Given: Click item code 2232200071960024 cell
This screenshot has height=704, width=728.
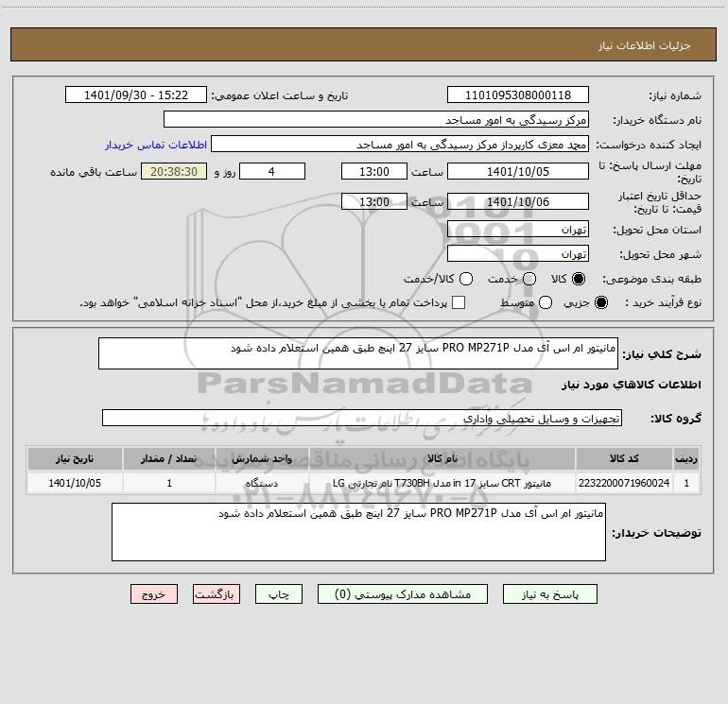Looking at the screenshot, I should [x=624, y=483].
